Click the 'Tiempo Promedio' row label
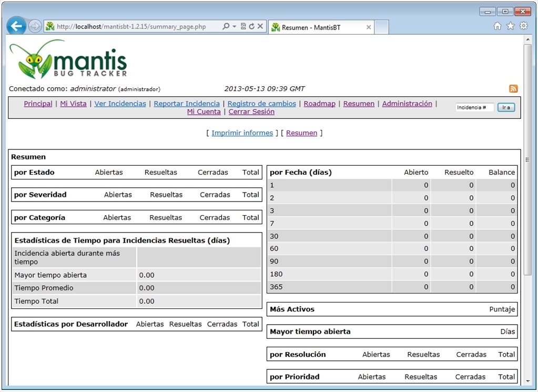 pos(44,288)
